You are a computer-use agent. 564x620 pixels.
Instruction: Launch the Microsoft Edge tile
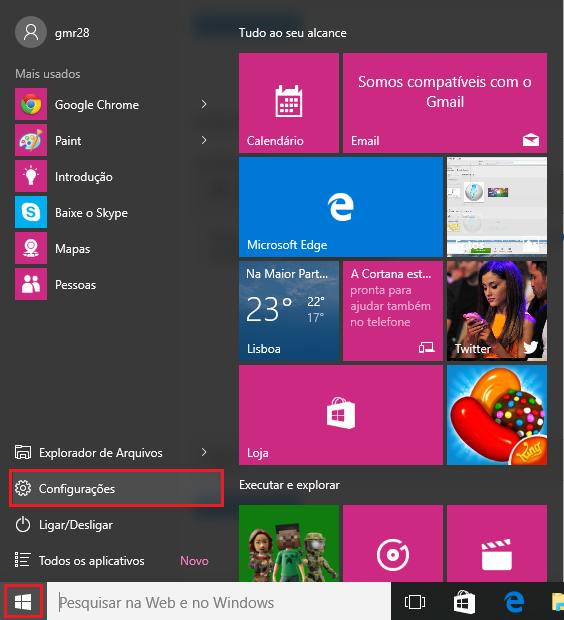point(341,207)
